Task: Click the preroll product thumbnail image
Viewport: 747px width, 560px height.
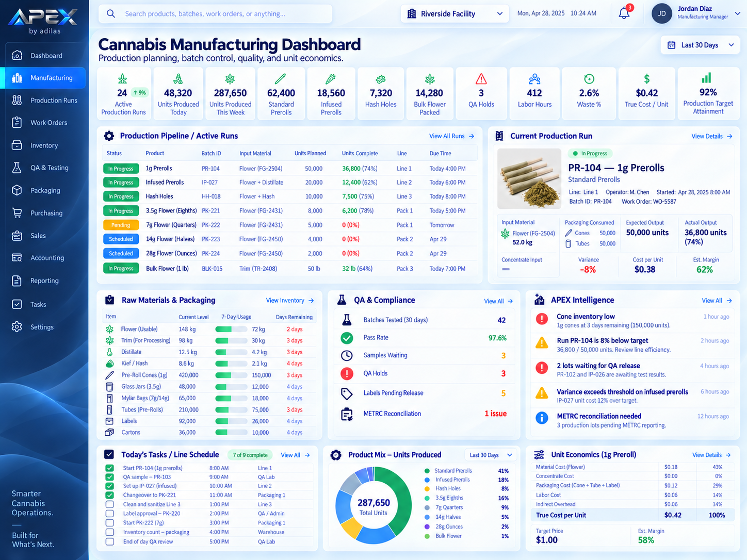Action: point(529,178)
